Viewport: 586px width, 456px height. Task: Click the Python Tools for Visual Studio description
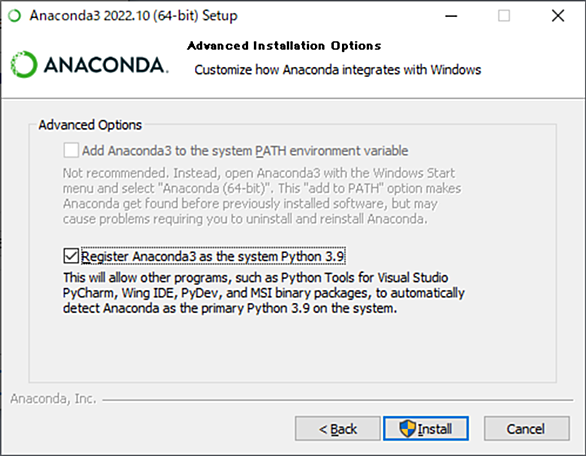point(263,293)
